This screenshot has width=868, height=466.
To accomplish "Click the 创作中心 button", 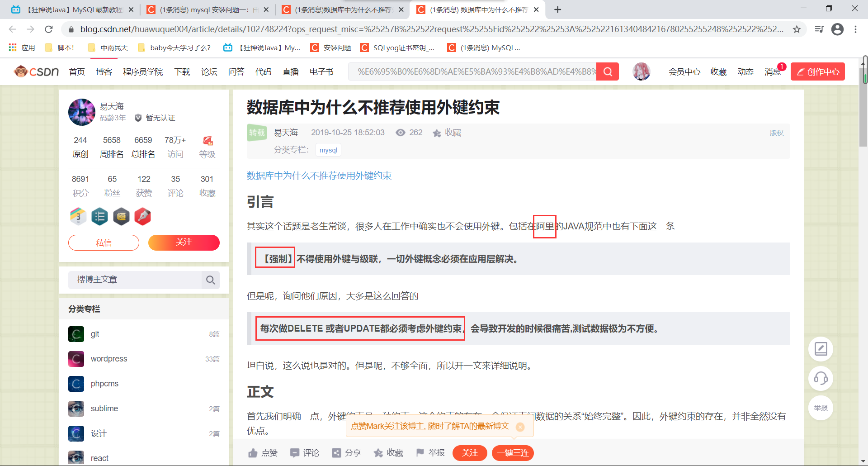I will (x=817, y=71).
